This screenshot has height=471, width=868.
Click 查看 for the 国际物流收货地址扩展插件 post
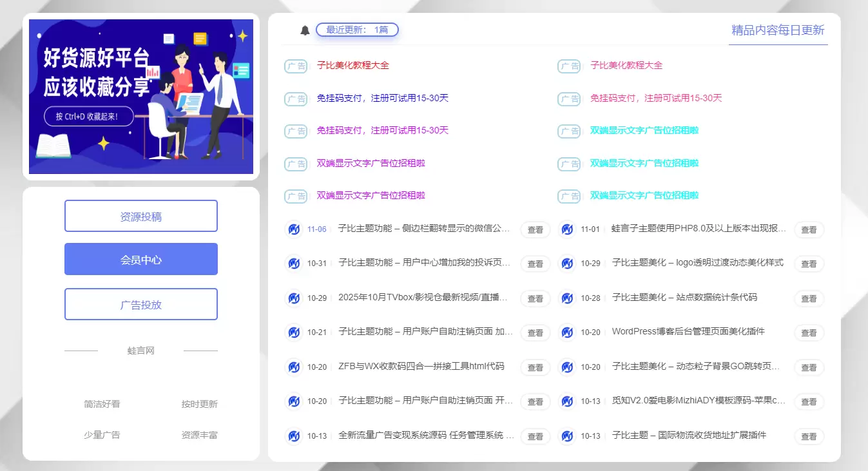808,436
